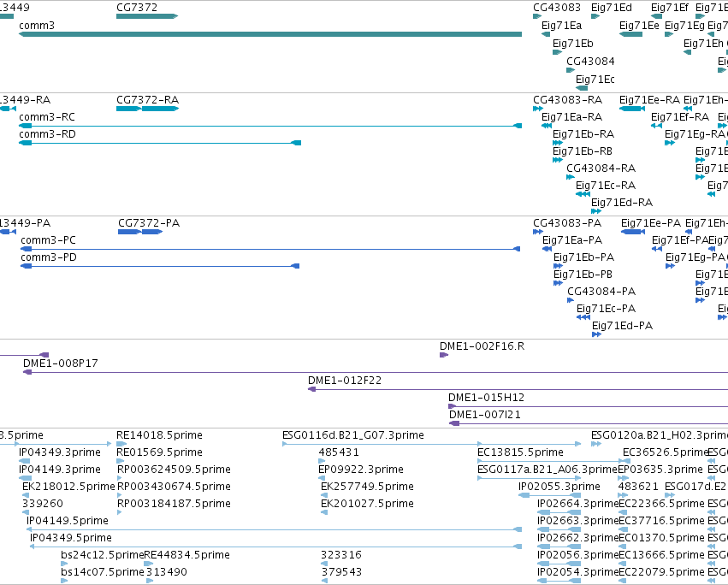This screenshot has width=728, height=585.
Task: Click the EC22366.5prime EST label
Action: click(661, 504)
